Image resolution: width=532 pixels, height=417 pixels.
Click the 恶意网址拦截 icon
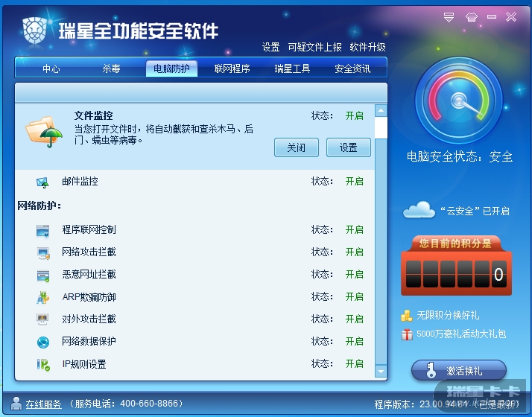[x=43, y=276]
